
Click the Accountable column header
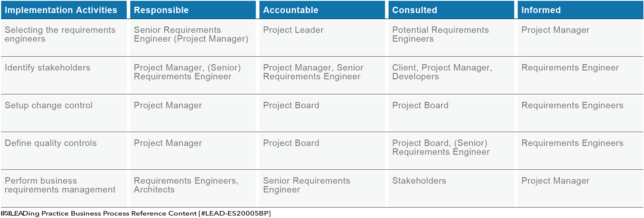coord(322,10)
